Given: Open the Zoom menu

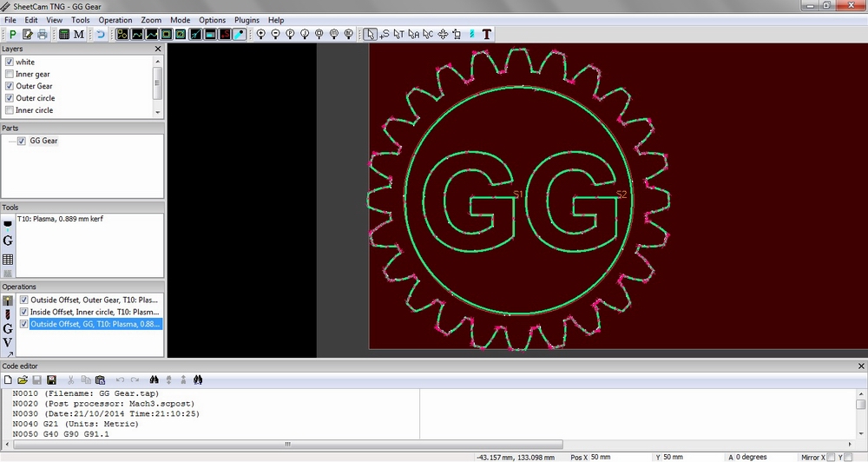Looking at the screenshot, I should 151,20.
